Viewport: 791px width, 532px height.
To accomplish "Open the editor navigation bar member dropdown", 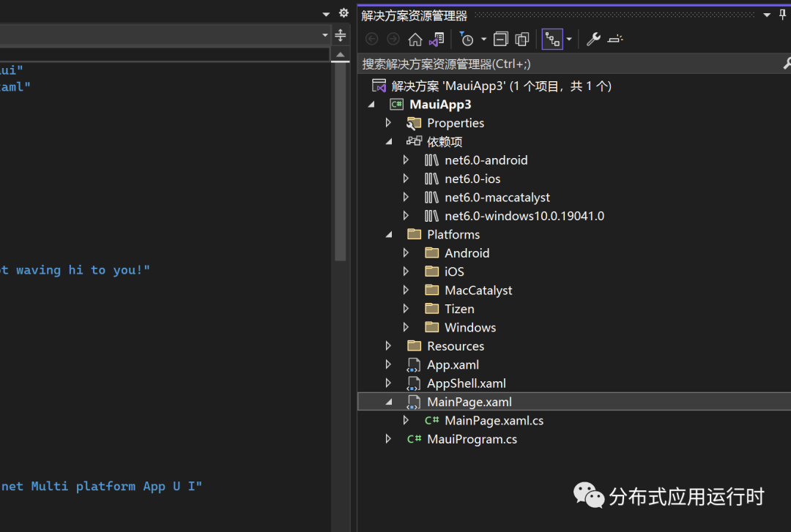I will click(x=324, y=35).
